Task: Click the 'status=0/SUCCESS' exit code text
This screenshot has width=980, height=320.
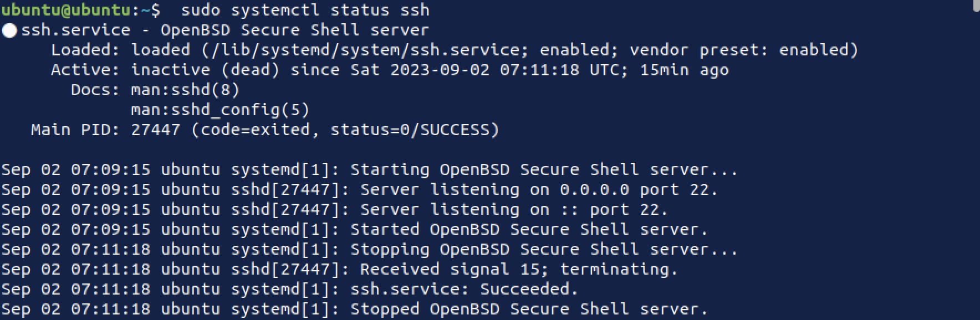Action: click(410, 130)
